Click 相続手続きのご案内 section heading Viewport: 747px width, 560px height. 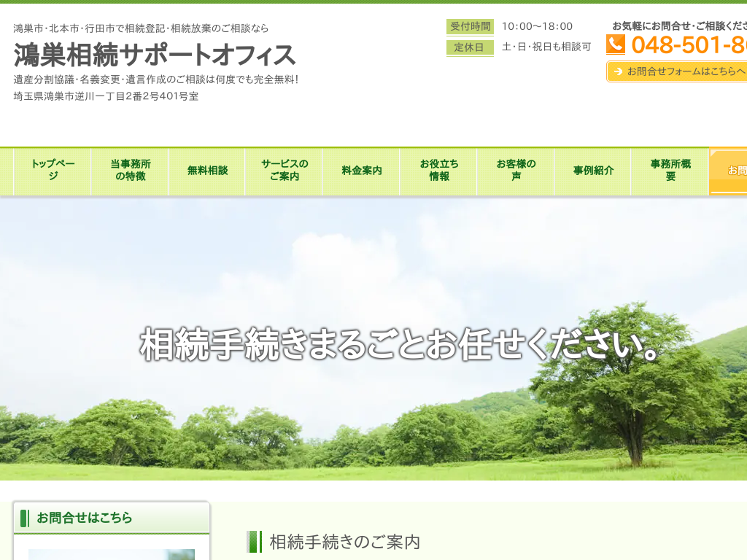(344, 542)
